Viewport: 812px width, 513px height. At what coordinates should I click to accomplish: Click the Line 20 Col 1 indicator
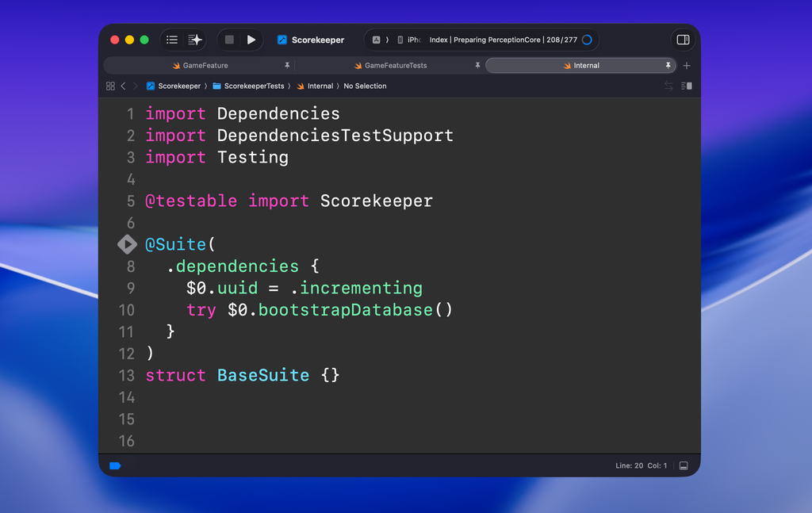point(641,465)
